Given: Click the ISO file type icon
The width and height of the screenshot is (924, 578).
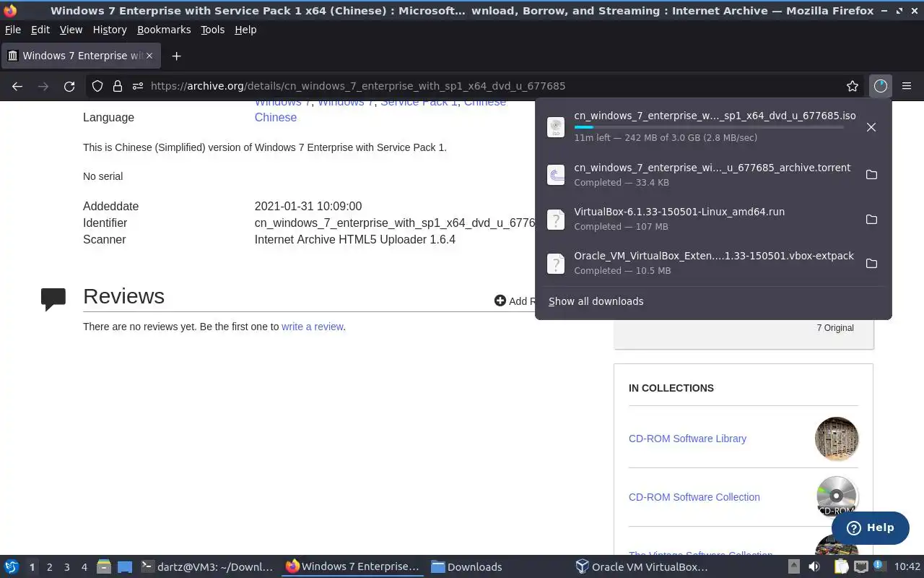Looking at the screenshot, I should pyautogui.click(x=556, y=127).
